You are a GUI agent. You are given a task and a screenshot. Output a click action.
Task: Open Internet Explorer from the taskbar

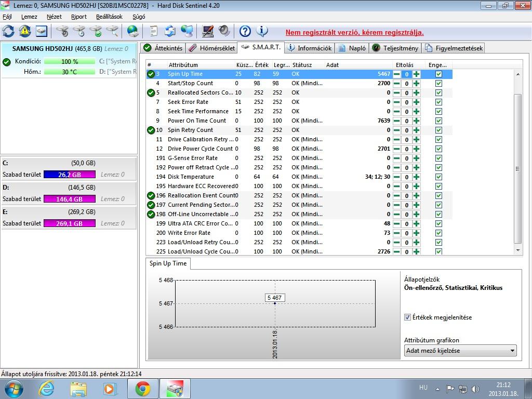pyautogui.click(x=46, y=389)
